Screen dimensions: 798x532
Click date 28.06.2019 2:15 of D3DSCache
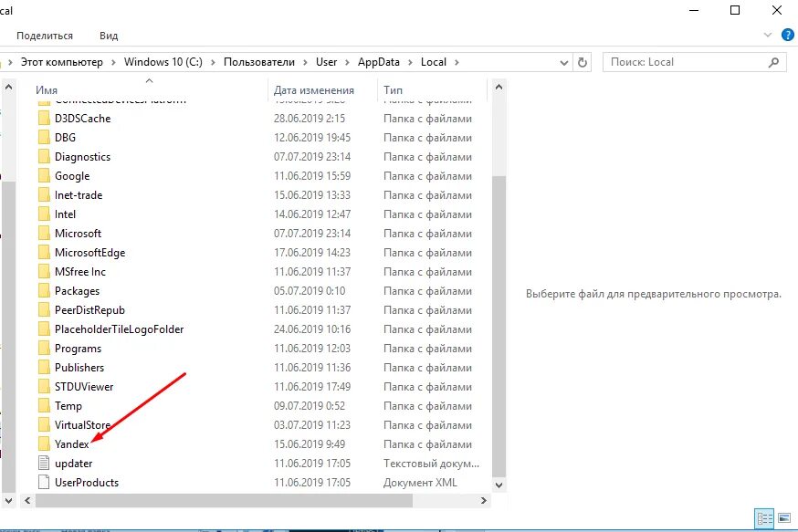pyautogui.click(x=310, y=119)
